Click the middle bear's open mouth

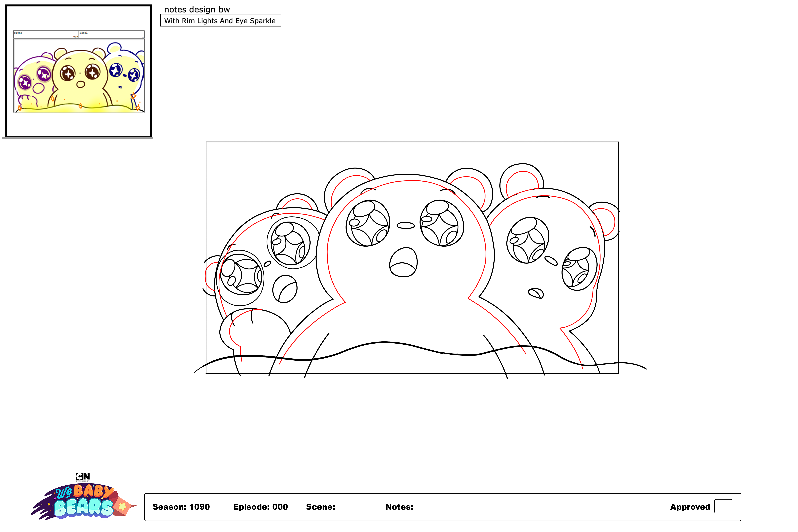coord(403,262)
